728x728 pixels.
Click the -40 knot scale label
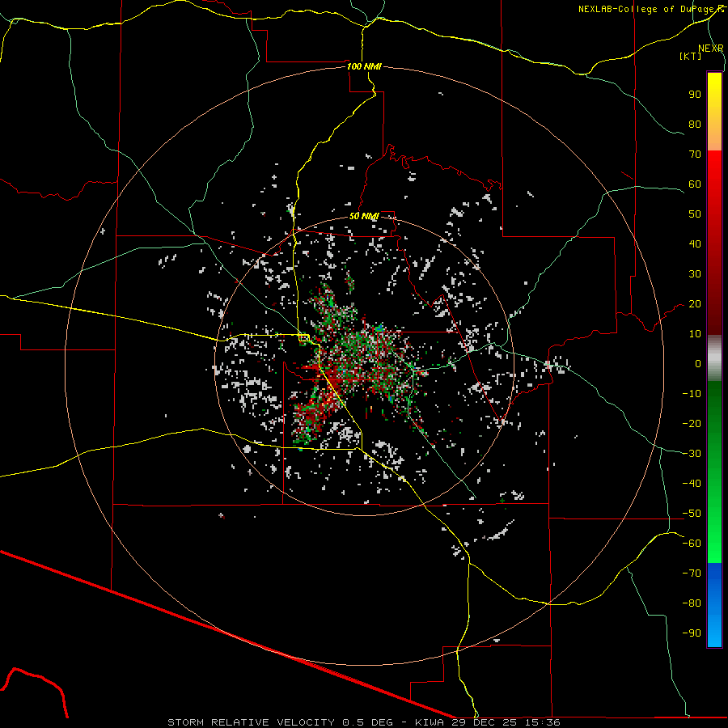(692, 484)
